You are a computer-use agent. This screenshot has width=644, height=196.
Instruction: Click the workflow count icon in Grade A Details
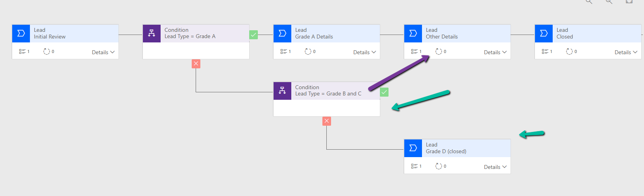point(308,51)
